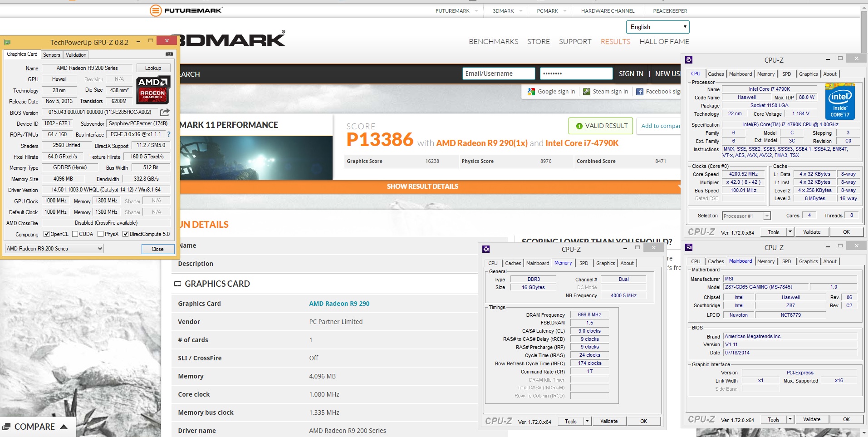
Task: Open the About tab in the CPU-Z CPU window
Action: [x=829, y=74]
